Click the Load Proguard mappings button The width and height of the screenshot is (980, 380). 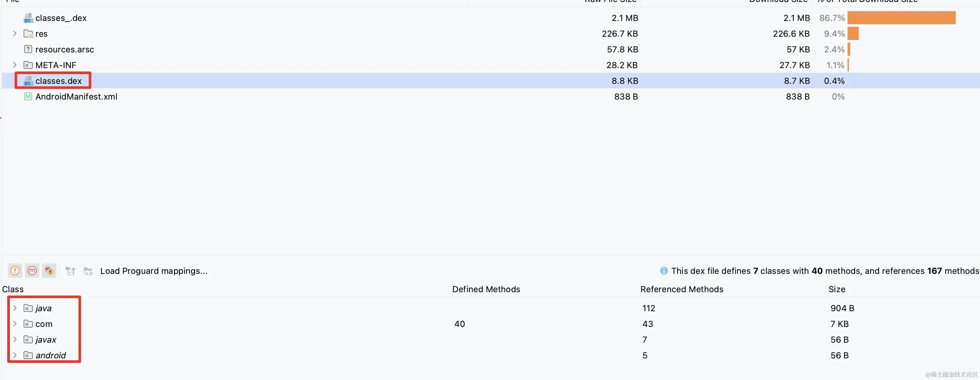tap(154, 271)
